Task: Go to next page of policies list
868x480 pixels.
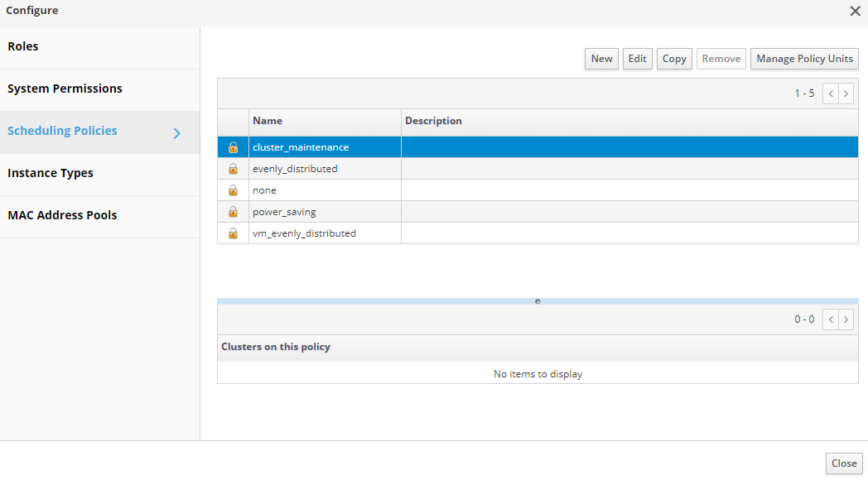Action: point(846,94)
